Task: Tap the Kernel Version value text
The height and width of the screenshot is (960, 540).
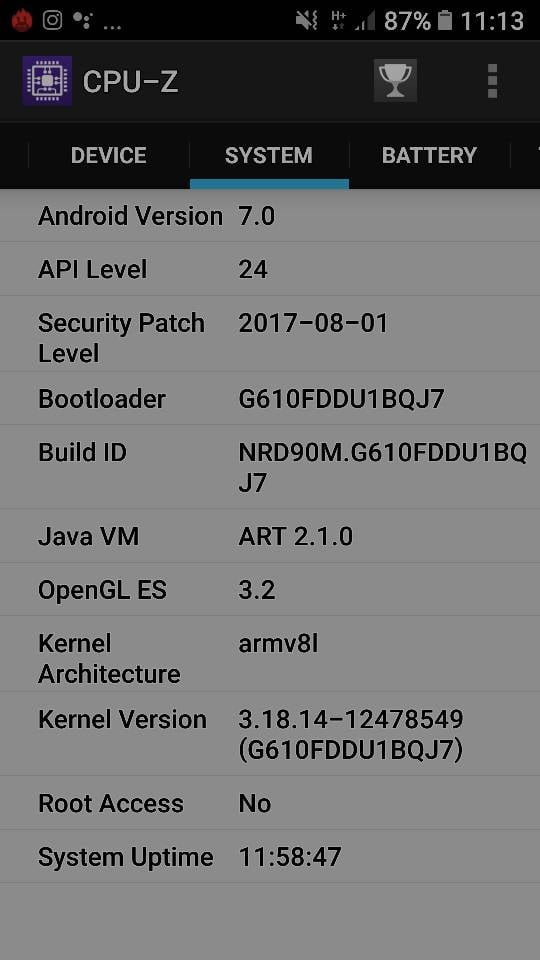Action: (x=351, y=735)
